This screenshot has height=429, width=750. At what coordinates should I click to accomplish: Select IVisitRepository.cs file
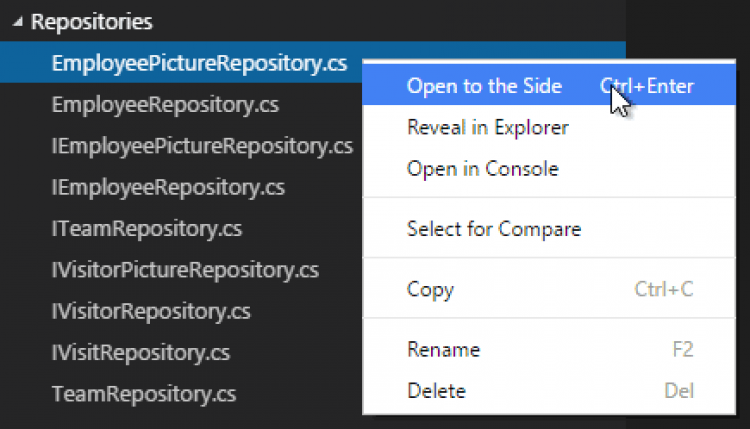[x=141, y=352]
